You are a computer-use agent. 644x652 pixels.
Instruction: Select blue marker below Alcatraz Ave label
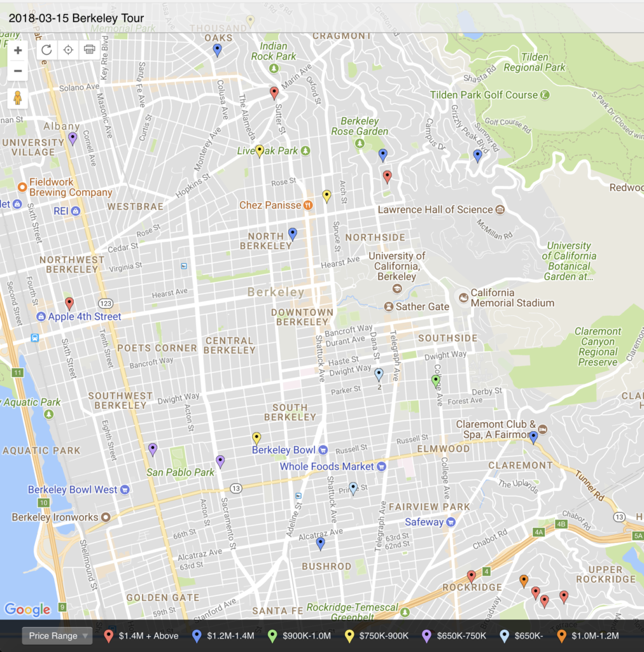point(320,544)
